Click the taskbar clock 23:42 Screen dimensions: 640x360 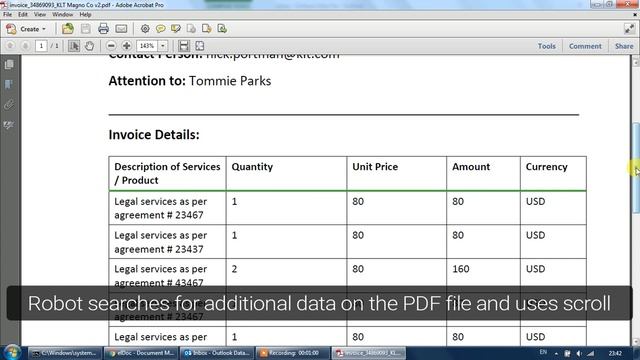[615, 353]
